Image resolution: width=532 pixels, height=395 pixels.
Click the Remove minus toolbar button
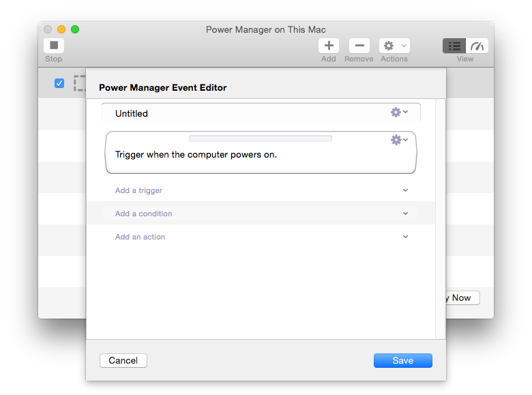coord(359,46)
